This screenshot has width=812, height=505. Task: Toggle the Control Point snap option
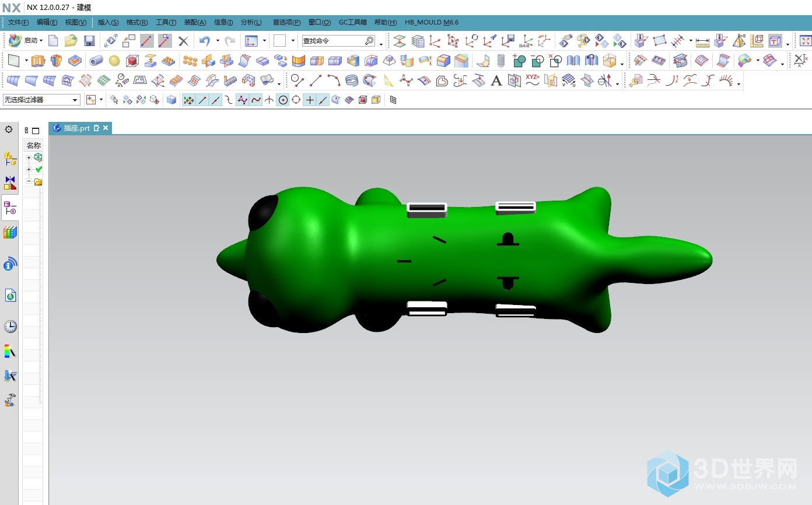(x=229, y=100)
